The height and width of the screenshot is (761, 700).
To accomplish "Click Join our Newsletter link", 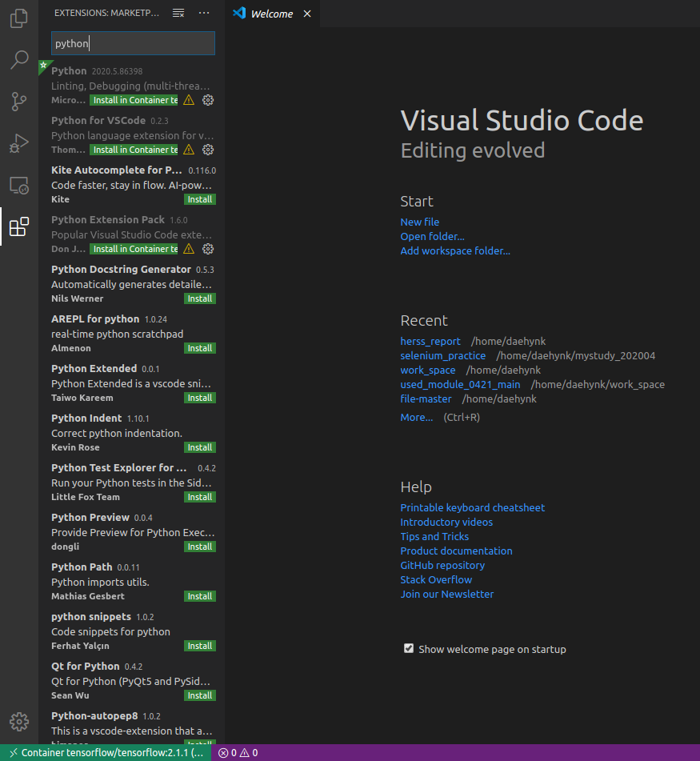I will click(446, 594).
